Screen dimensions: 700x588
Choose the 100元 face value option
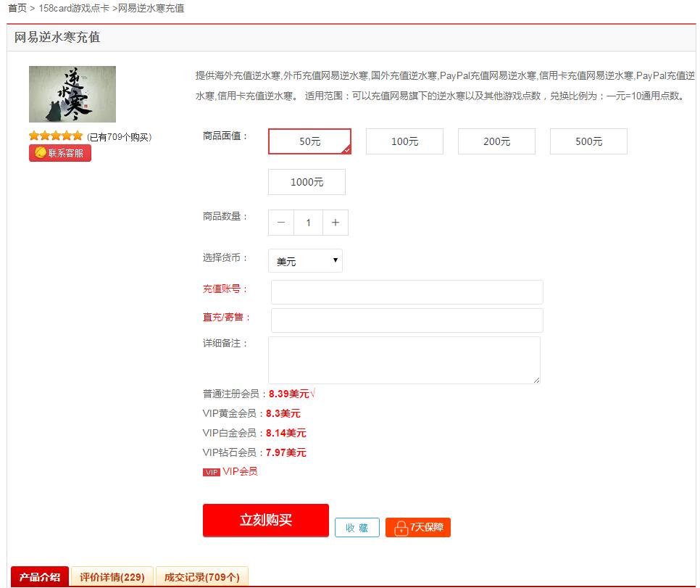coord(404,141)
